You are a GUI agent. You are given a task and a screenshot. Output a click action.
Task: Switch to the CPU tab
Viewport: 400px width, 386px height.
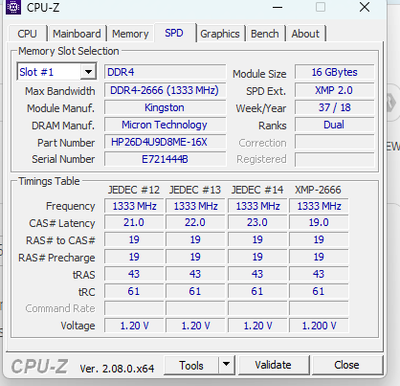click(27, 34)
